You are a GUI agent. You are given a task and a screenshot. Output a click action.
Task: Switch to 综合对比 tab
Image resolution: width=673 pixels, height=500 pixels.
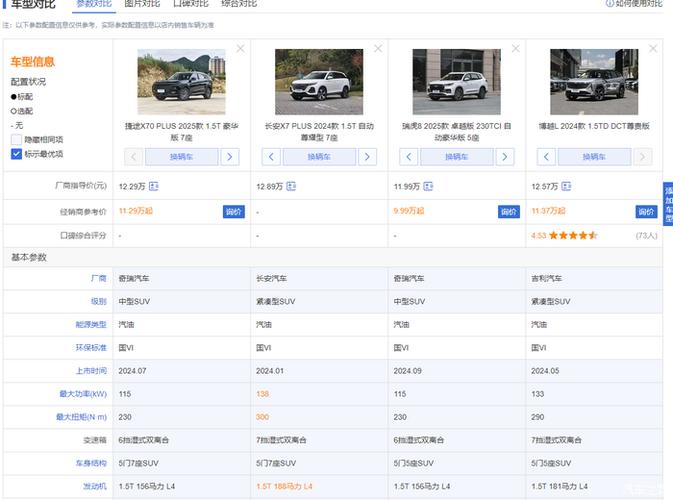coord(239,4)
